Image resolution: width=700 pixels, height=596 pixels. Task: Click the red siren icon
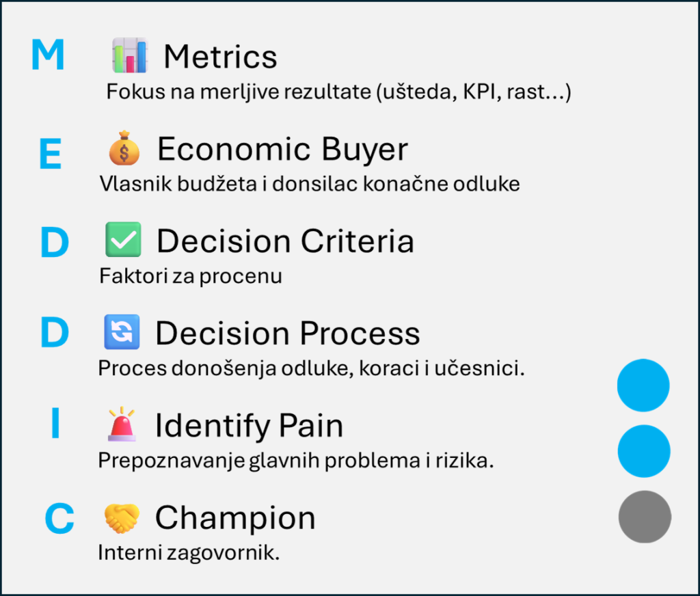121,424
